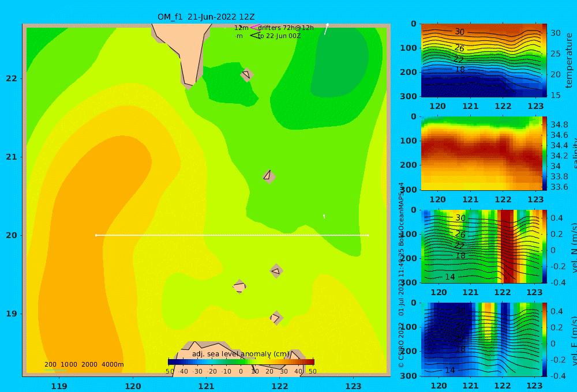The height and width of the screenshot is (392, 577).
Task: Click the 'vel. E (m/s)' axis label
Action: tap(574, 340)
